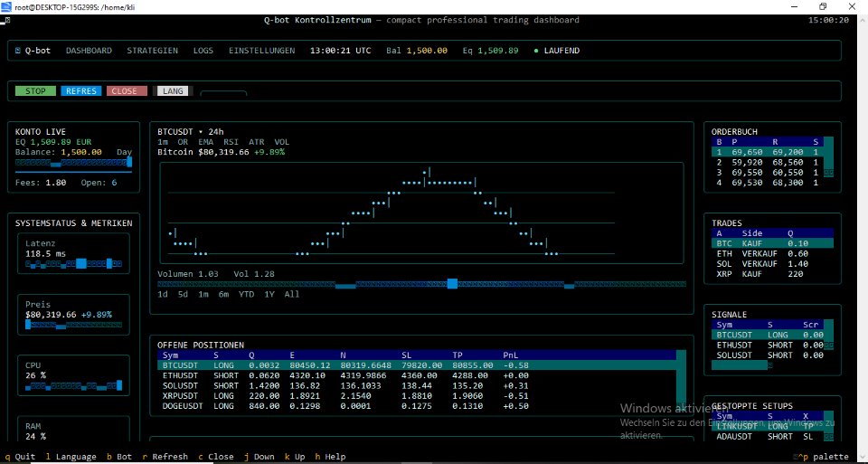Toggle the OR indicator on the chart
The image size is (868, 464).
(183, 142)
